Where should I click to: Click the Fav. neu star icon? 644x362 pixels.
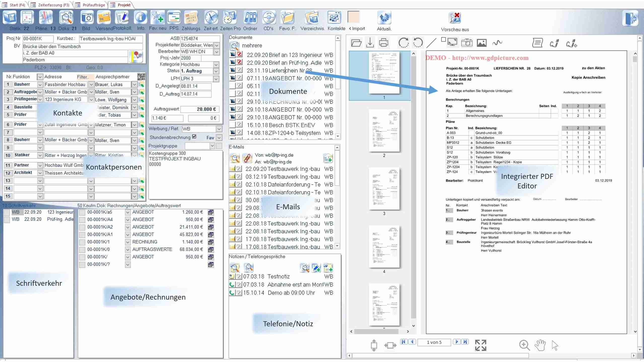[x=157, y=18]
